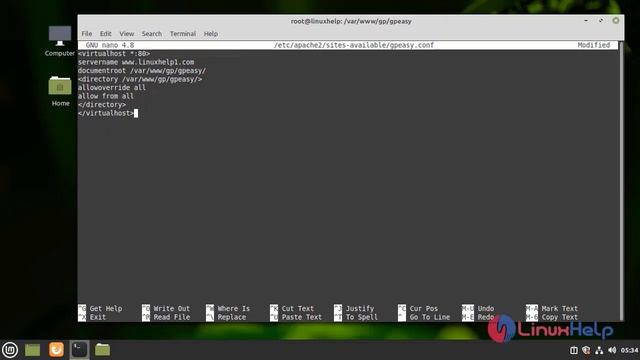
Task: Click the 'Cur Pos' shortcut label
Action: coord(424,309)
